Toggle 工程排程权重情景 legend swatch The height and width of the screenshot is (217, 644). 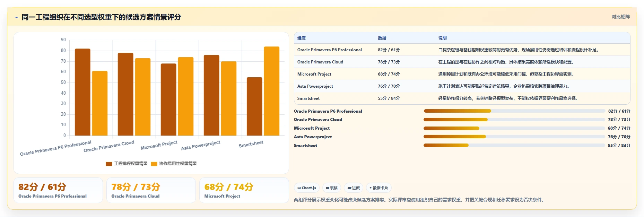pos(109,164)
